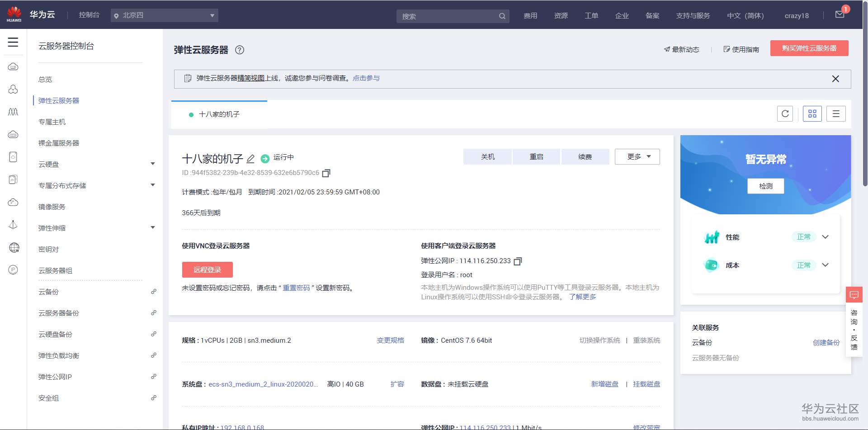Open the 费用 top menu
Screen dimensions: 868x430
(530, 16)
